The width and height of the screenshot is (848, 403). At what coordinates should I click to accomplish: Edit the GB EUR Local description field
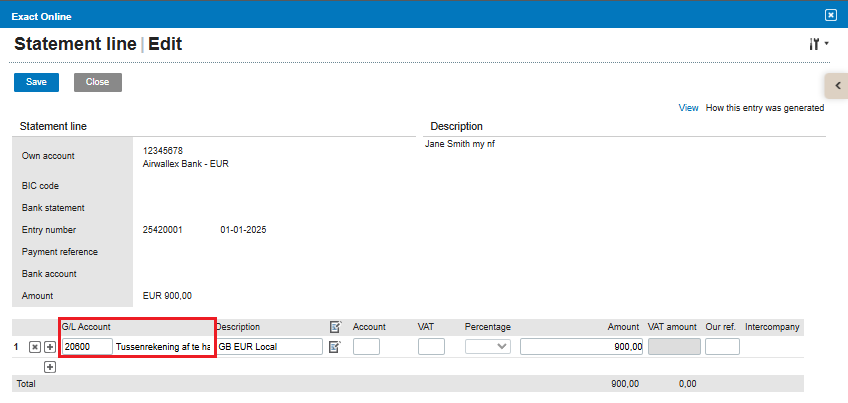pos(269,347)
